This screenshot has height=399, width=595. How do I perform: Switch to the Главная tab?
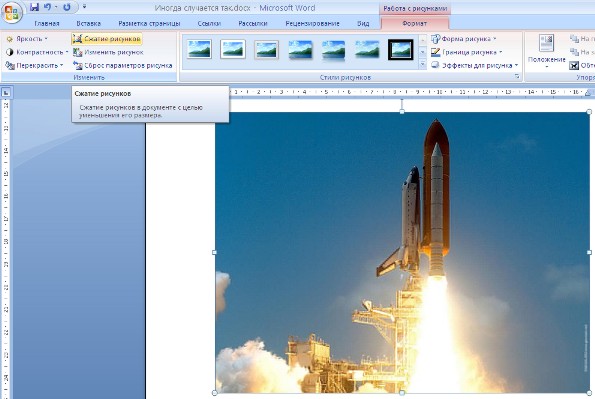[47, 24]
